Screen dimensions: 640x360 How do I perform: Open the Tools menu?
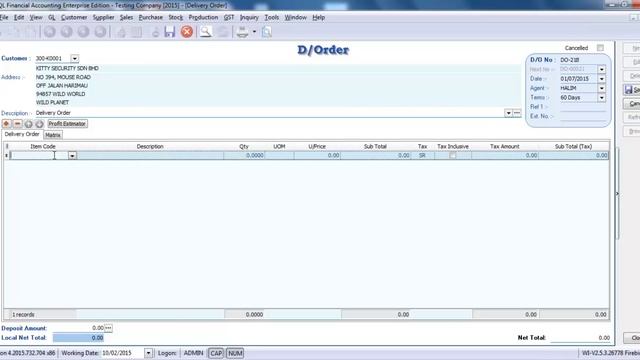tap(271, 18)
